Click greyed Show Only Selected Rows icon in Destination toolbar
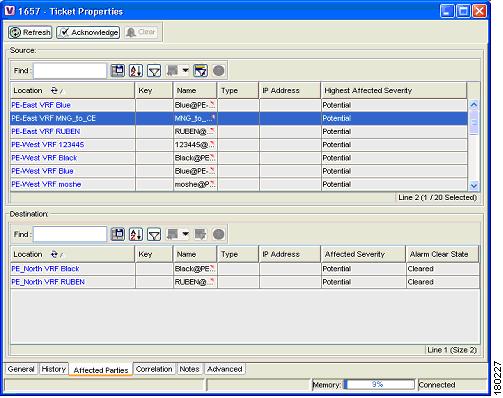This screenshot has height=398, width=503. coord(200,234)
